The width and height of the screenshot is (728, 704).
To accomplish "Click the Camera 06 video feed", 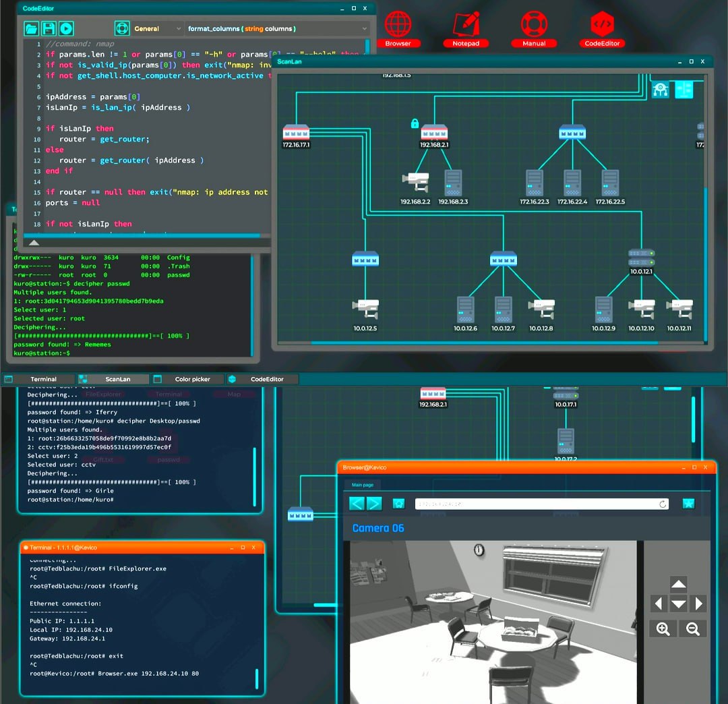I will click(x=493, y=622).
